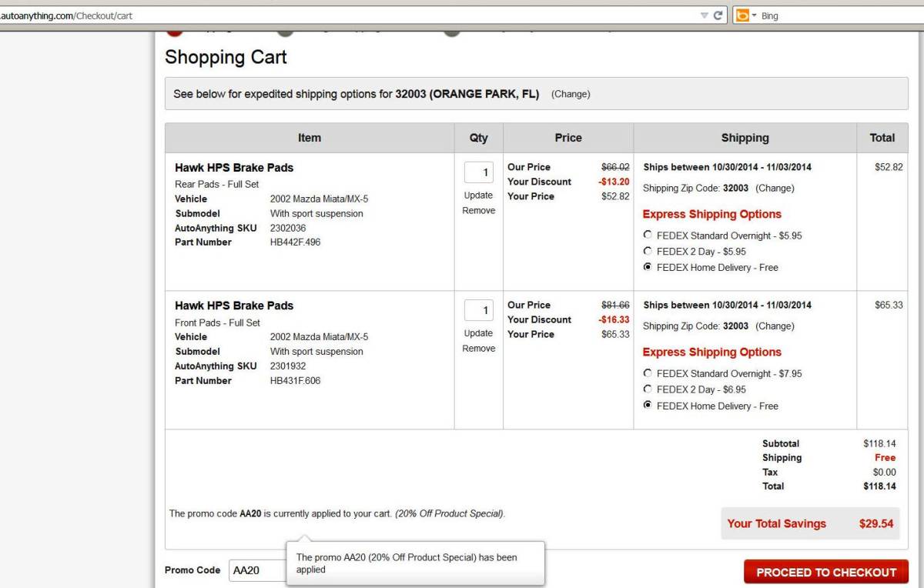
Task: Click quantity box for Front Pads
Action: pyautogui.click(x=478, y=311)
